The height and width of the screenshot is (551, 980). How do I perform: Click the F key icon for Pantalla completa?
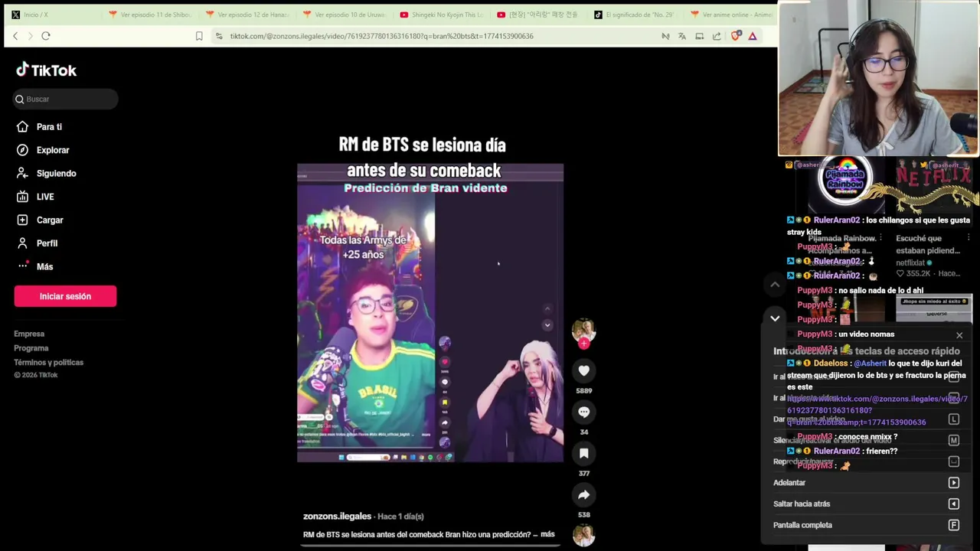click(954, 525)
